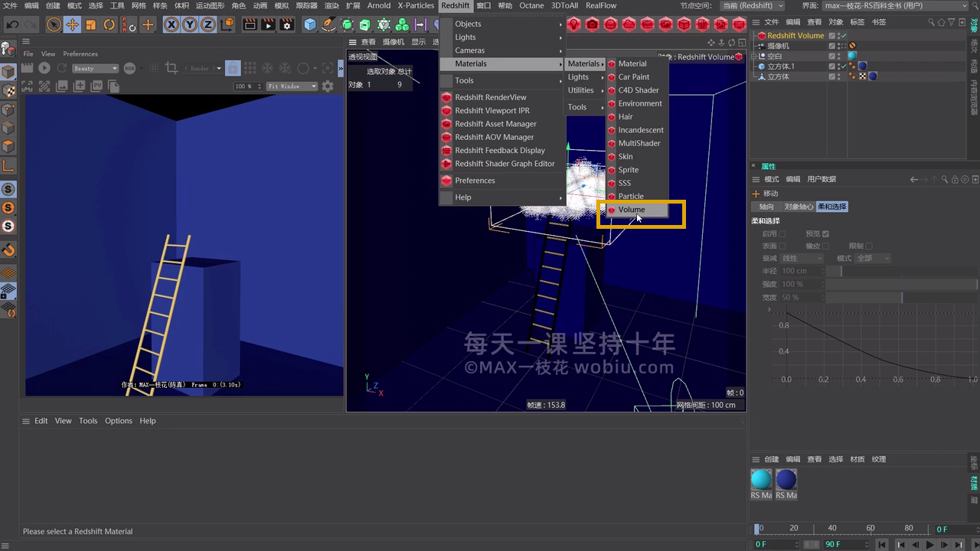
Task: Open RenderView settings gear
Action: [328, 86]
